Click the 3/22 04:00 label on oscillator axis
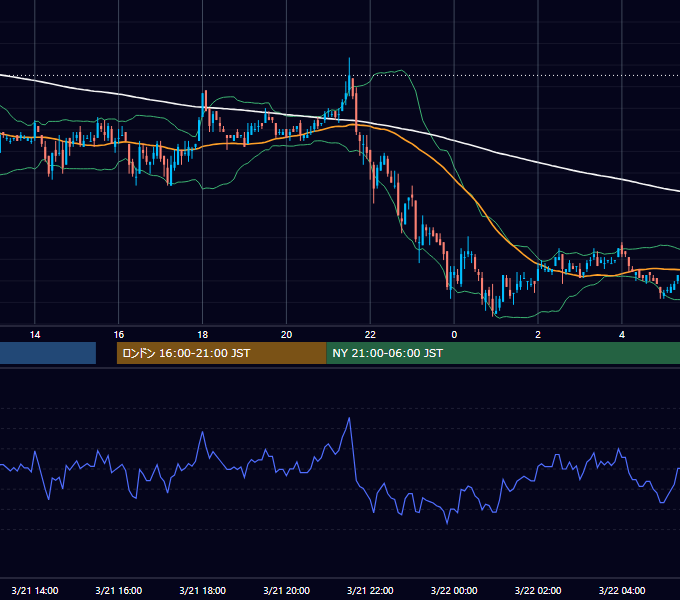 (x=622, y=590)
